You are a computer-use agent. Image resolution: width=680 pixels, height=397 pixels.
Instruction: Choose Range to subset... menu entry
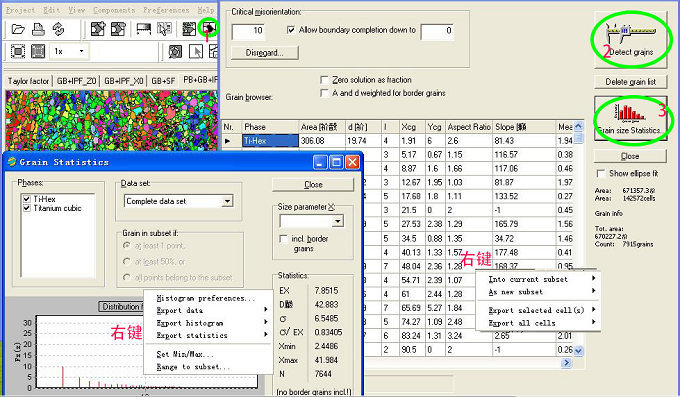tap(193, 367)
